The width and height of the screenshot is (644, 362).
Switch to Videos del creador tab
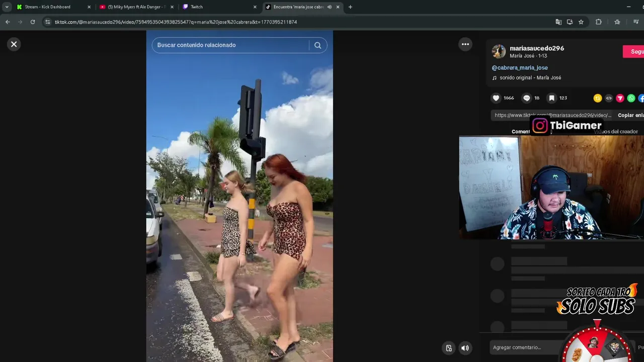615,132
